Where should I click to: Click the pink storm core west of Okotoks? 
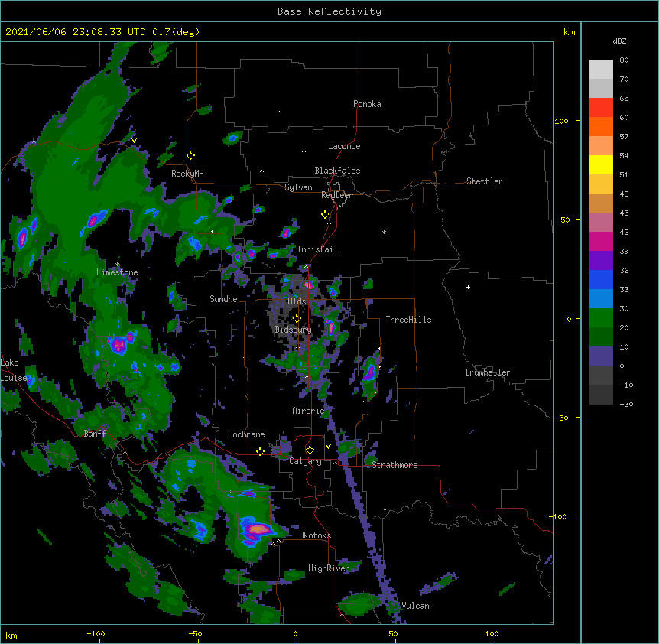(x=257, y=529)
